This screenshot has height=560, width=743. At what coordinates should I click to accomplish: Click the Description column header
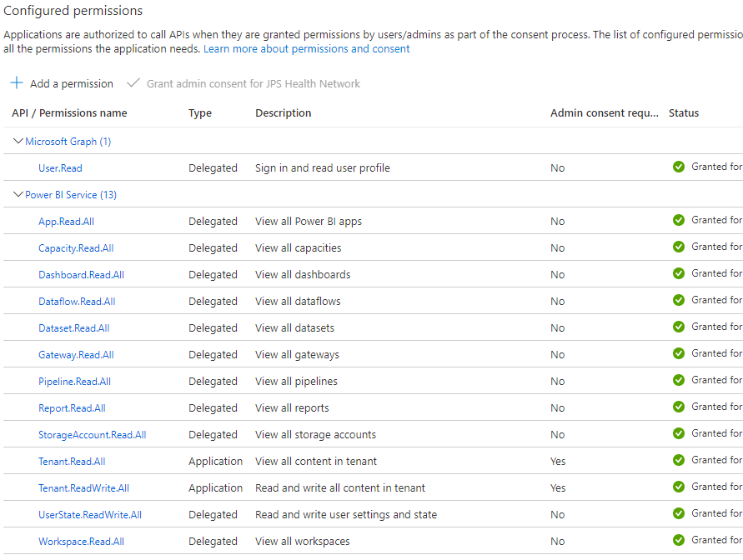pyautogui.click(x=284, y=113)
